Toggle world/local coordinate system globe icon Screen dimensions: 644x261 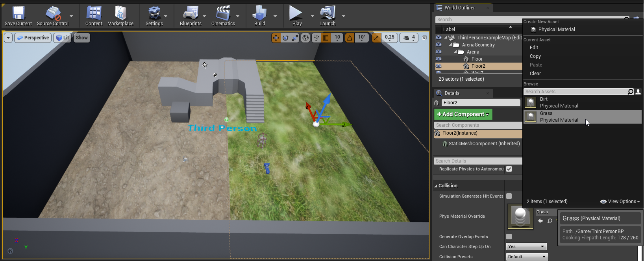click(x=305, y=38)
